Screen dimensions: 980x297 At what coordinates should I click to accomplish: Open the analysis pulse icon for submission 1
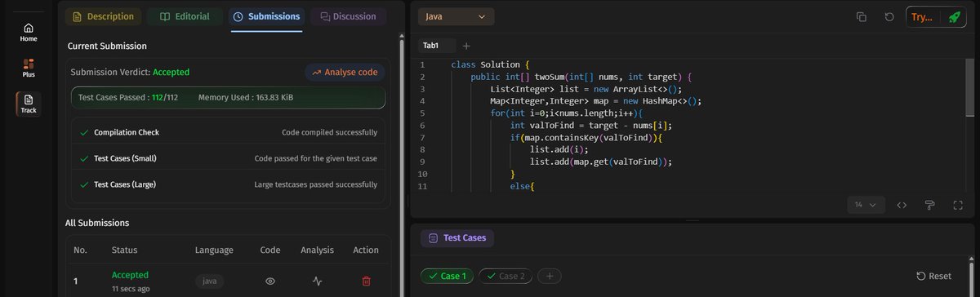(x=318, y=281)
